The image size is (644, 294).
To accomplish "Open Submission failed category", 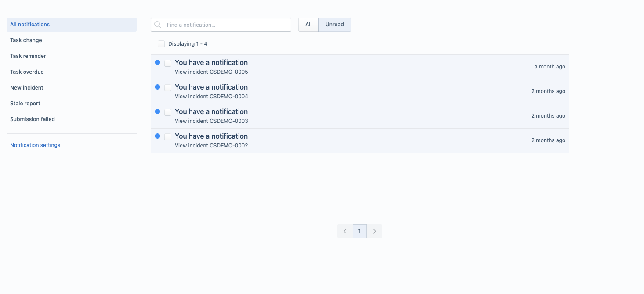I will [x=72, y=119].
